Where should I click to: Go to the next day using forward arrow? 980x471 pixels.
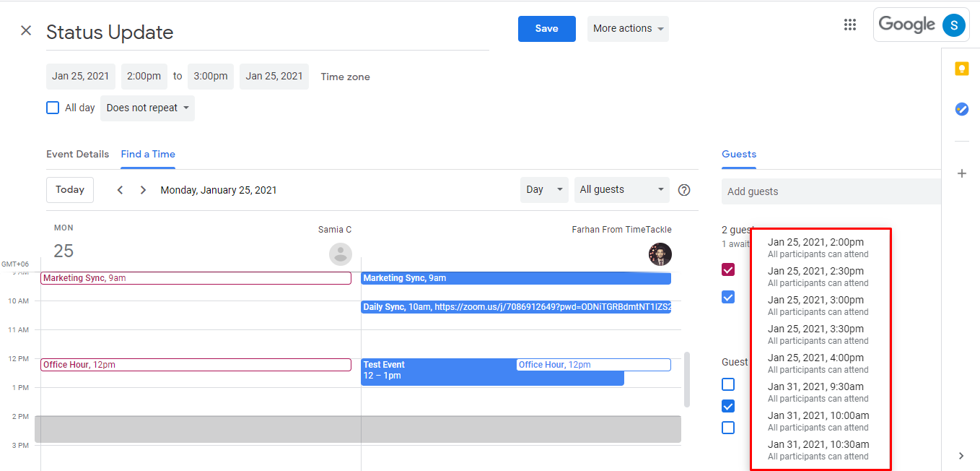pos(143,189)
